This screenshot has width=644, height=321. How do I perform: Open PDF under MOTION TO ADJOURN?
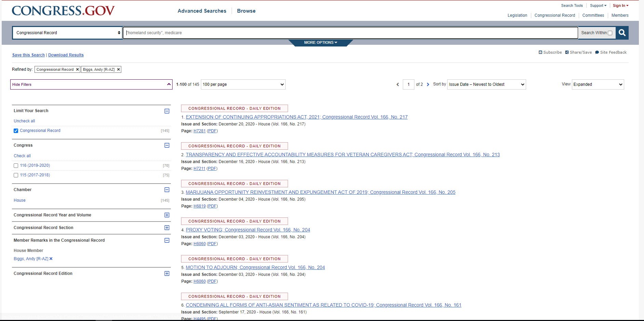click(x=212, y=281)
